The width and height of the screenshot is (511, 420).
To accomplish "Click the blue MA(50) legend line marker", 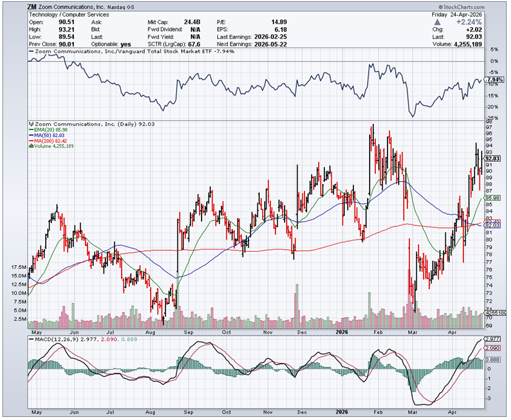I will coord(31,135).
